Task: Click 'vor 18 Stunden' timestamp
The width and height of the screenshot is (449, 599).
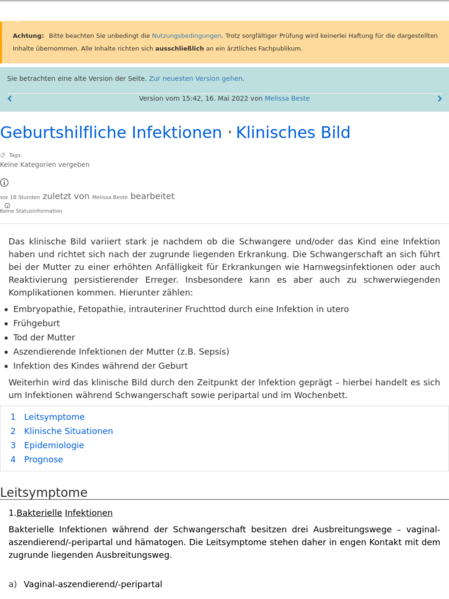Action: coord(20,197)
